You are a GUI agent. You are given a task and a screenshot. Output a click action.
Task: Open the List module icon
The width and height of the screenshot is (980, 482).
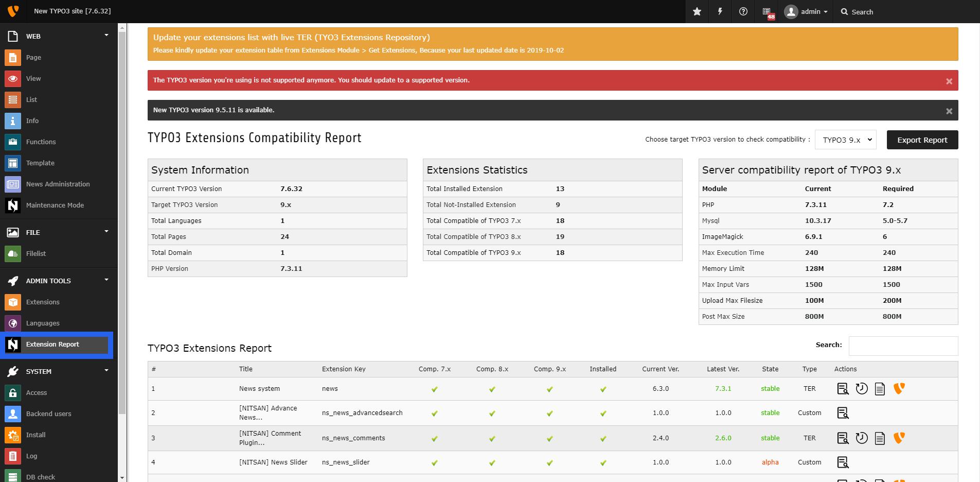click(x=13, y=99)
